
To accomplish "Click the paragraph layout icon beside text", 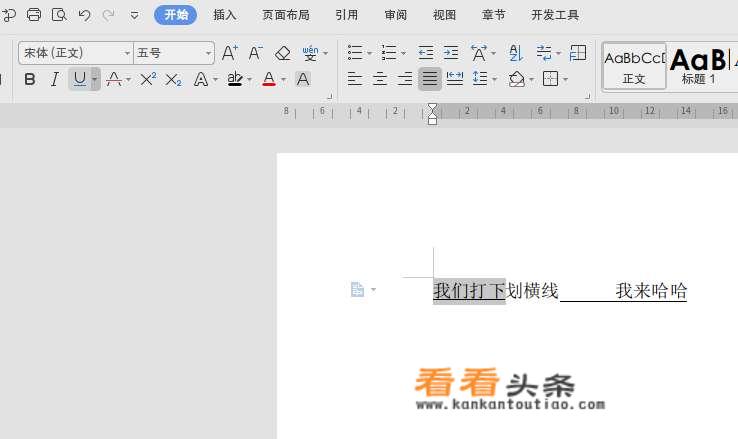I will pos(358,289).
